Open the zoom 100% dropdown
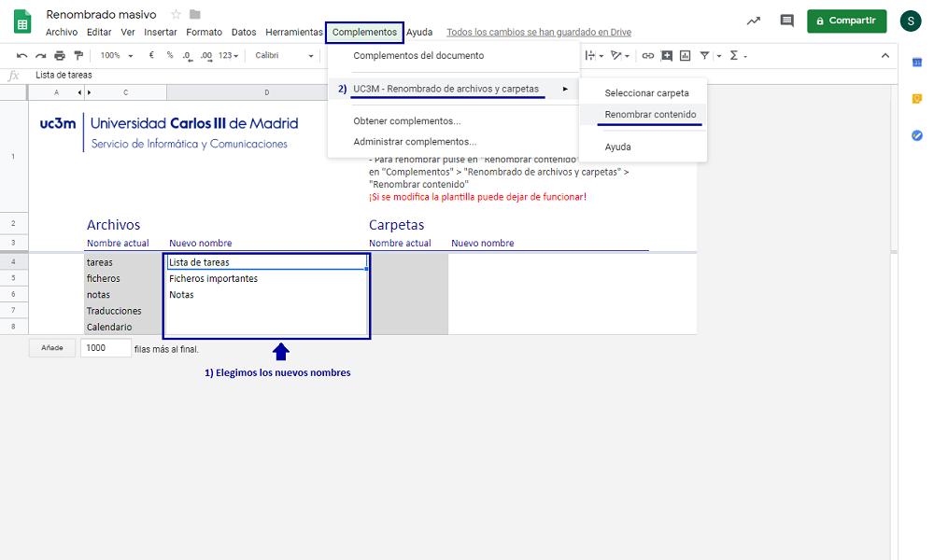This screenshot has width=934, height=560. 116,55
